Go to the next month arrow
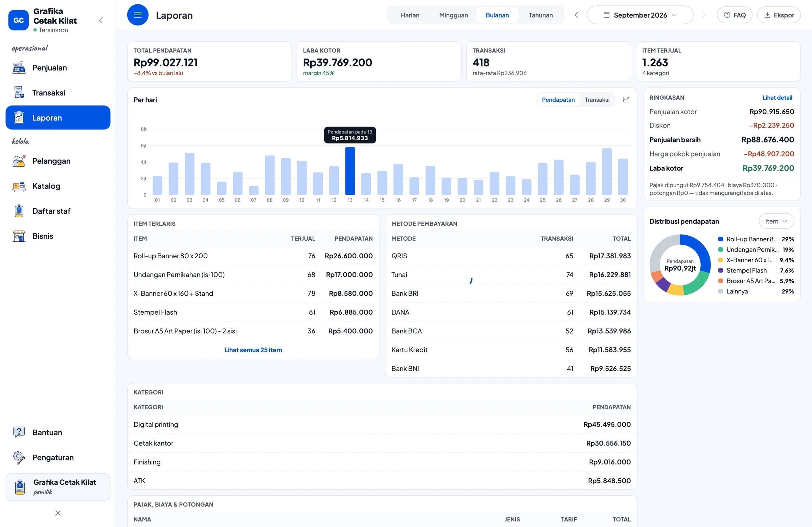Image resolution: width=812 pixels, height=527 pixels. click(x=703, y=15)
